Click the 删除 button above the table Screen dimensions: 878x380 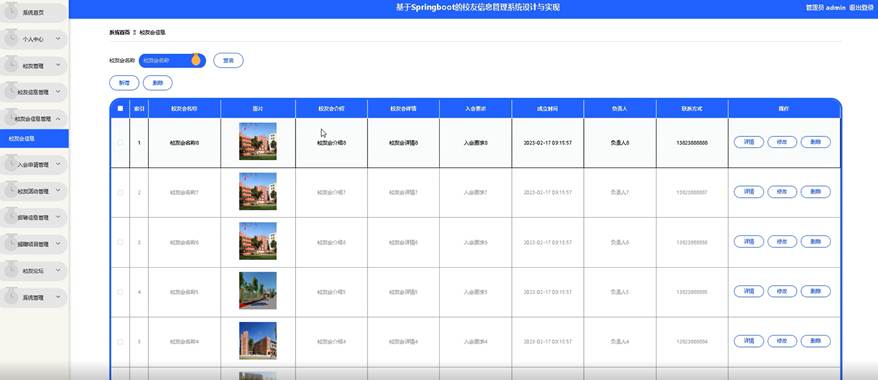point(158,83)
